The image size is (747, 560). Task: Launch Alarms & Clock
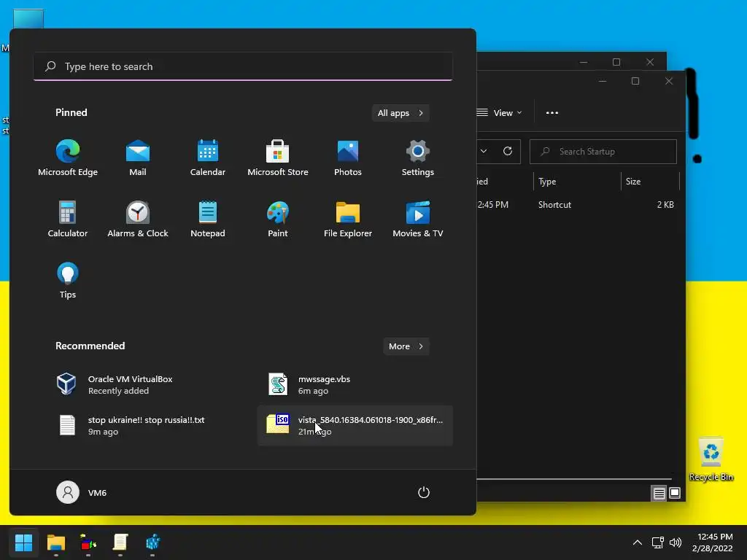[x=138, y=219]
